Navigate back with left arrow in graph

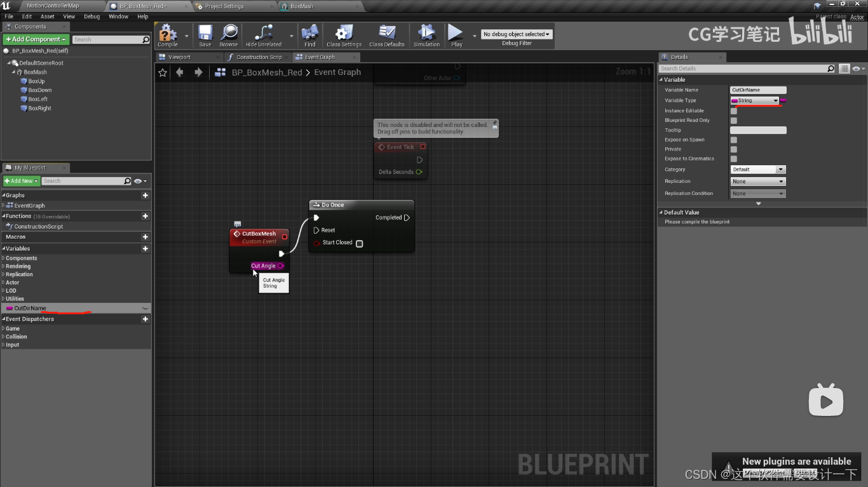180,72
